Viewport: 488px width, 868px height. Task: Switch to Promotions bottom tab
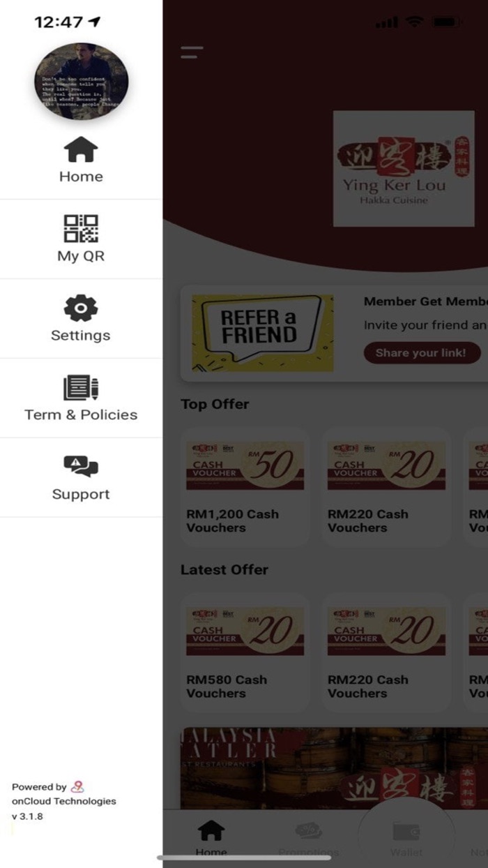pos(308,837)
